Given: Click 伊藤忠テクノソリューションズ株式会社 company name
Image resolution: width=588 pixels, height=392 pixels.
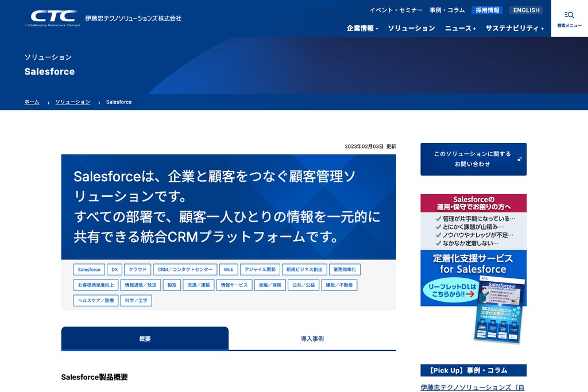Looking at the screenshot, I should coord(133,18).
